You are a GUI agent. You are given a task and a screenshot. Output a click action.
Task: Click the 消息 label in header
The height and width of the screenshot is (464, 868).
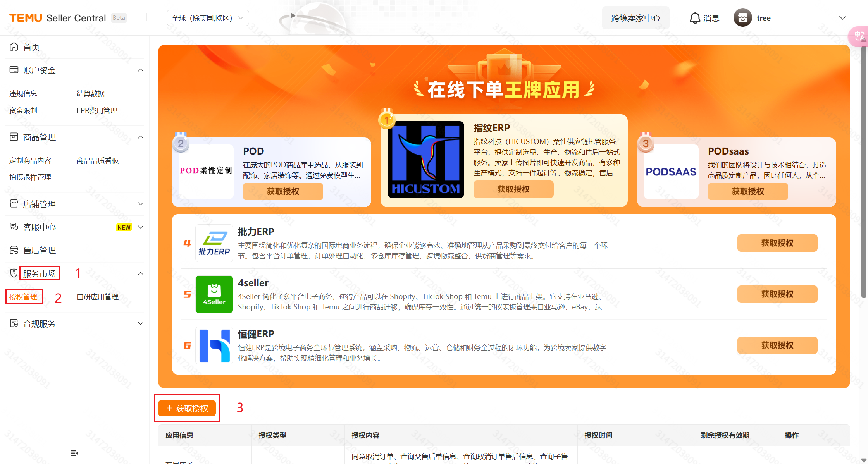(x=711, y=18)
